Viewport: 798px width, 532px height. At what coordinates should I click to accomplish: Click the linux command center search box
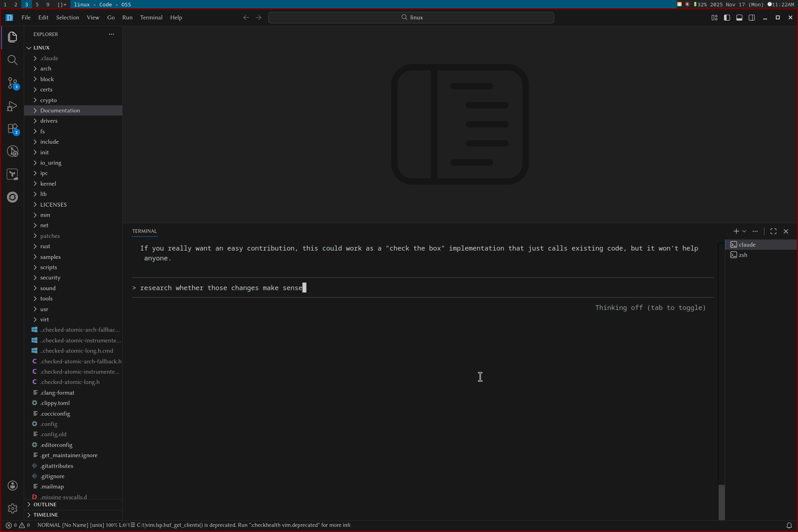click(x=411, y=17)
